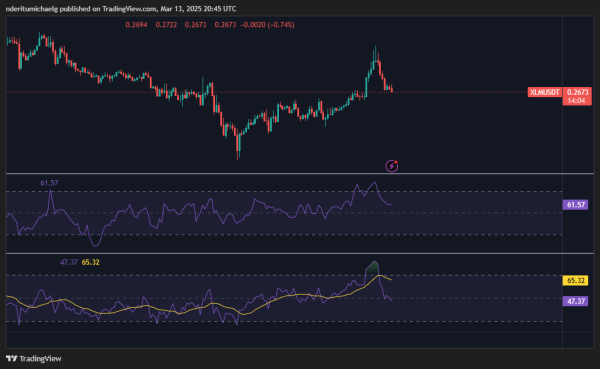Click the purple lightning event icon on chart
The width and height of the screenshot is (600, 369).
pyautogui.click(x=391, y=166)
